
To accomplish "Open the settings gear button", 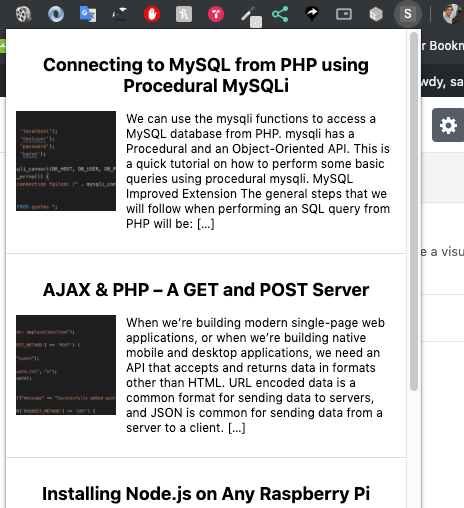I will 448,125.
